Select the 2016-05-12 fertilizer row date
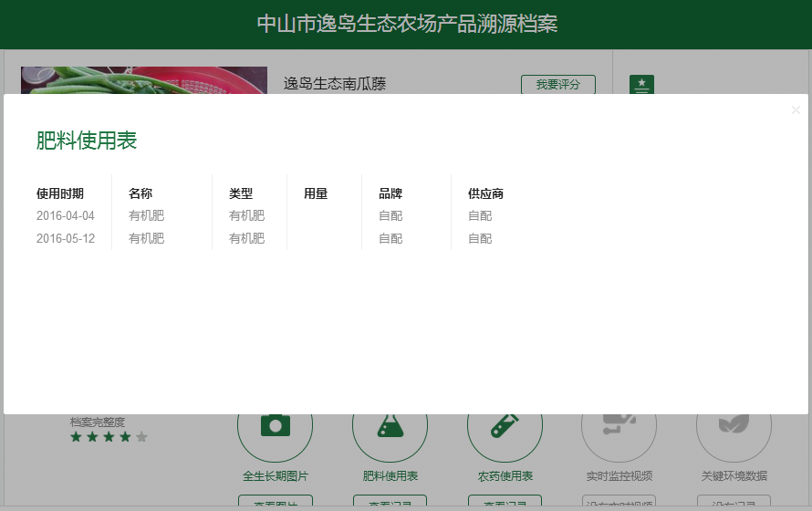 (x=66, y=239)
